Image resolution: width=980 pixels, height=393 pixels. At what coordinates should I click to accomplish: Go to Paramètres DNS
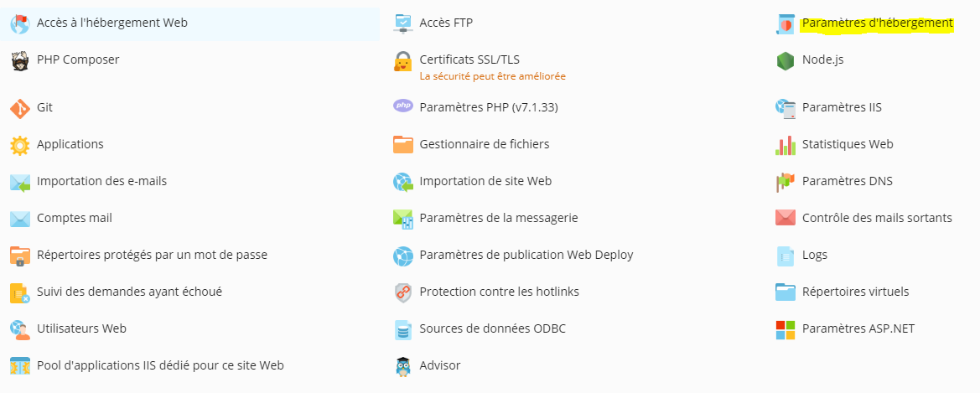click(848, 181)
